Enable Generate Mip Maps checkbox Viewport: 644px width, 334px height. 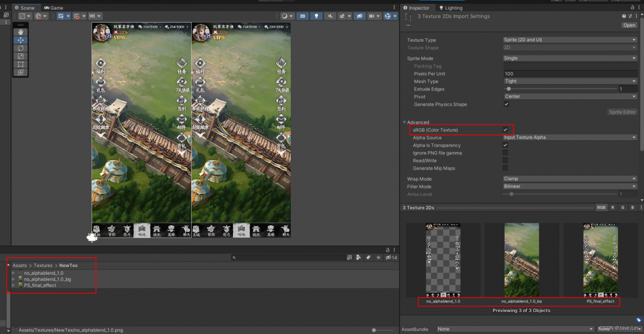tap(506, 168)
